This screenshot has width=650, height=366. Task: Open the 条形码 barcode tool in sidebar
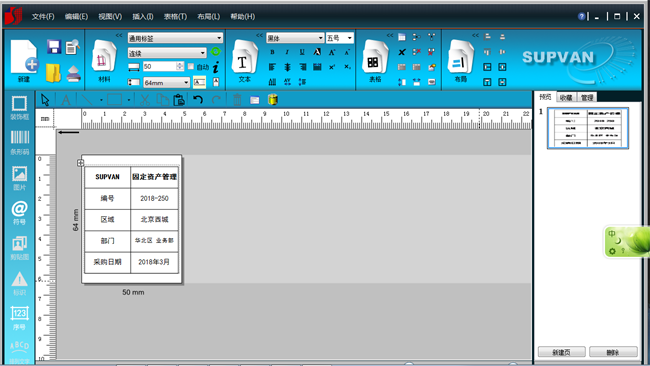tap(19, 142)
